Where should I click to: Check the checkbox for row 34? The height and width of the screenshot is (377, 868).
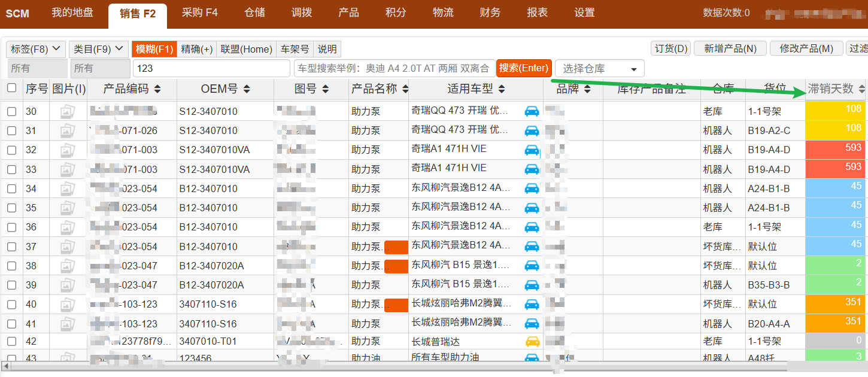click(12, 188)
